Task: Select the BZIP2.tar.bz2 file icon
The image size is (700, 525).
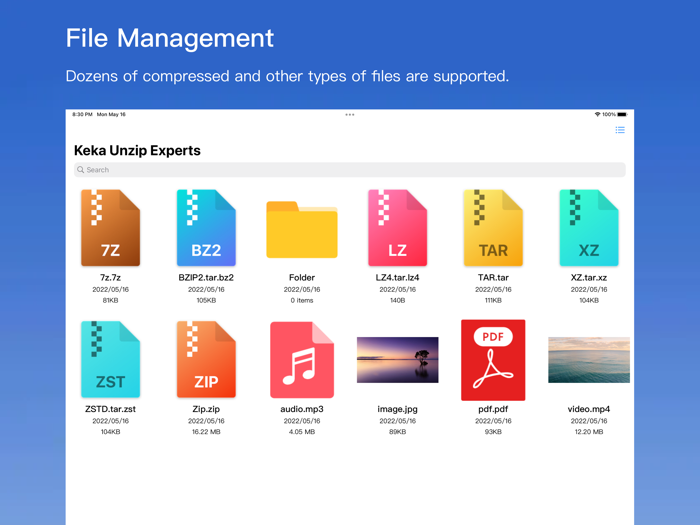Action: 206,228
